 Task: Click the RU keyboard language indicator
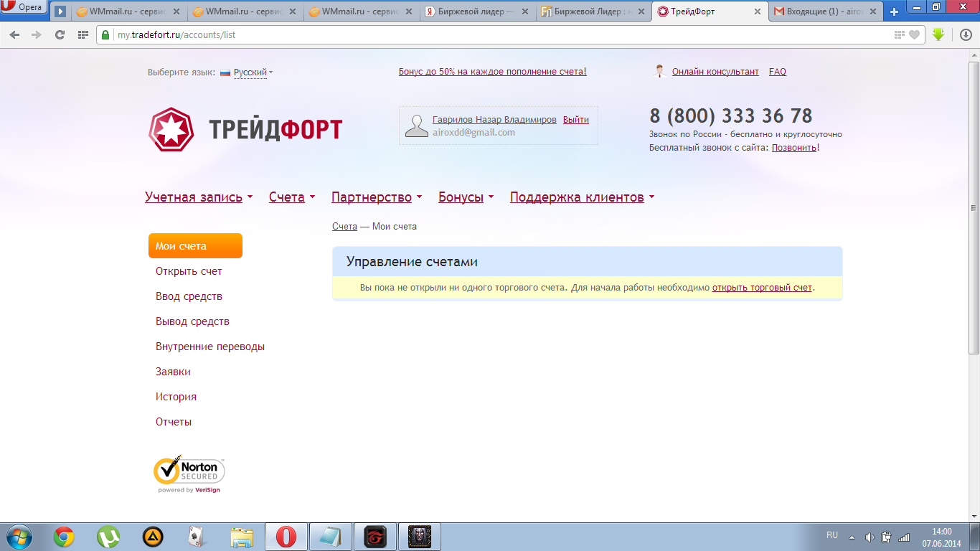coord(832,535)
